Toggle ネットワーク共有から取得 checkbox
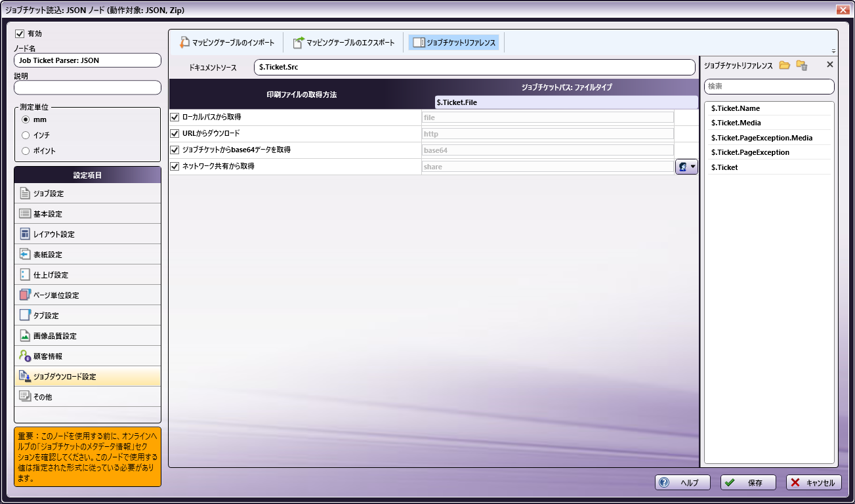The width and height of the screenshot is (855, 504). [175, 167]
